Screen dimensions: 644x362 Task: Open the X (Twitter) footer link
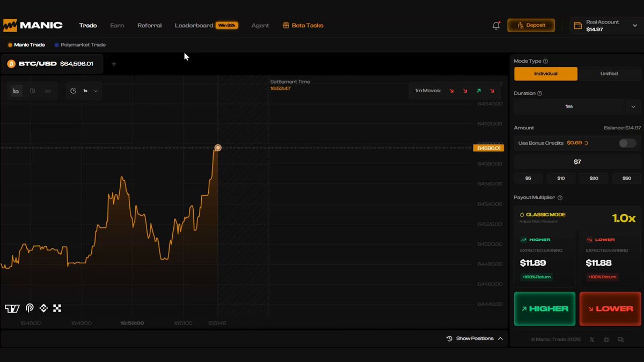pyautogui.click(x=592, y=339)
